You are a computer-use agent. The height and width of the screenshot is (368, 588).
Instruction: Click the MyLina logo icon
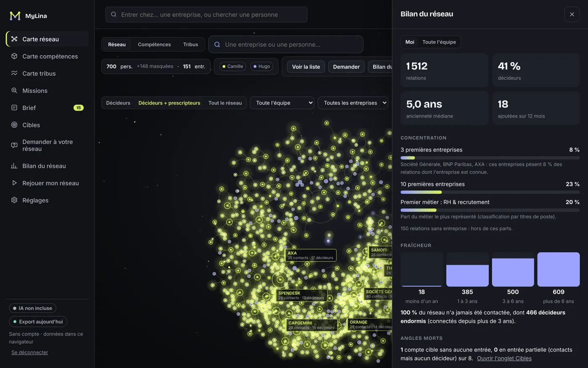coord(15,16)
